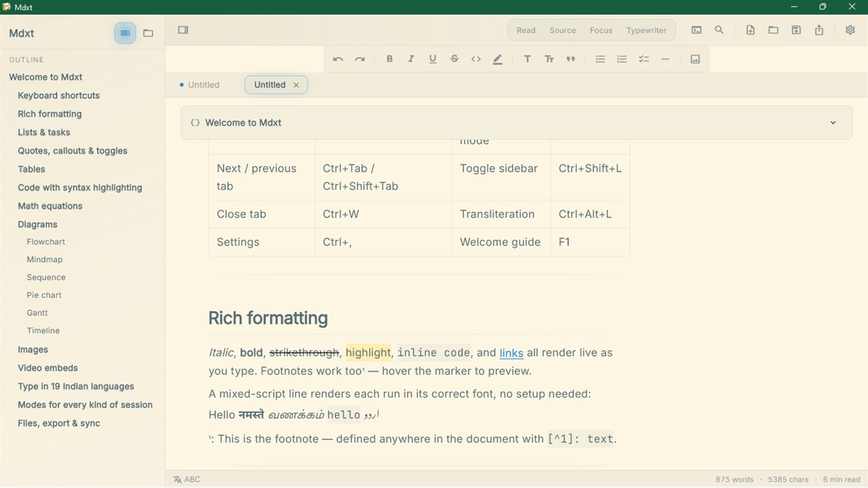Viewport: 868px width, 488px height.
Task: Open settings with the gear icon
Action: tap(850, 30)
